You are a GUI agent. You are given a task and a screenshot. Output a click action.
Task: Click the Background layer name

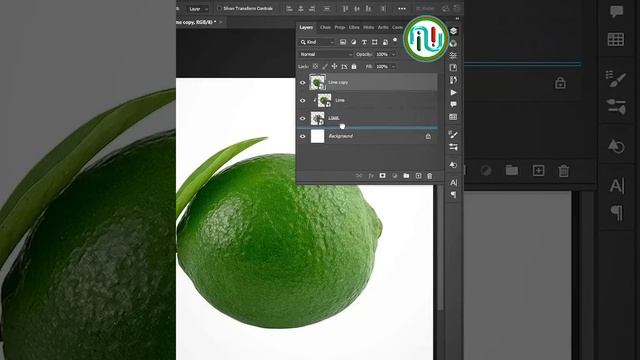[340, 136]
